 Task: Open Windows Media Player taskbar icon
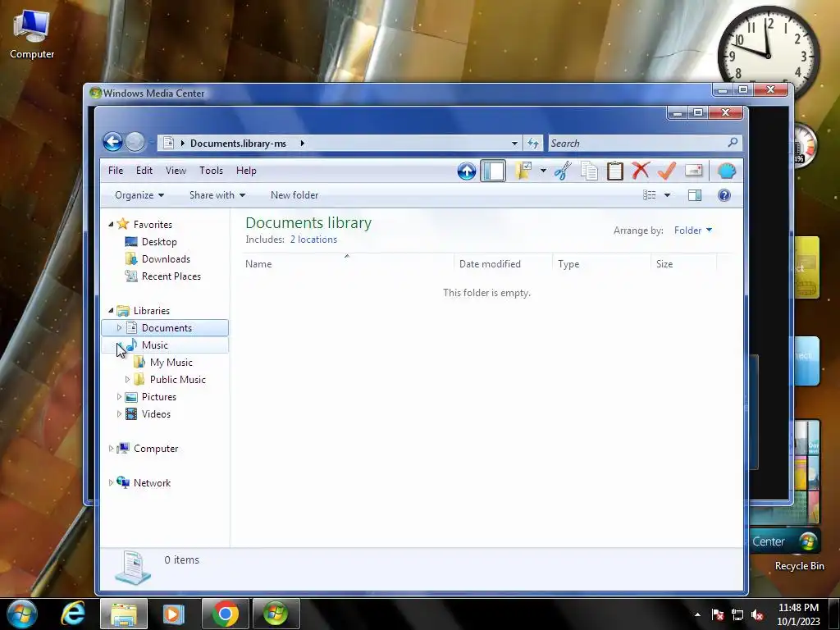174,614
